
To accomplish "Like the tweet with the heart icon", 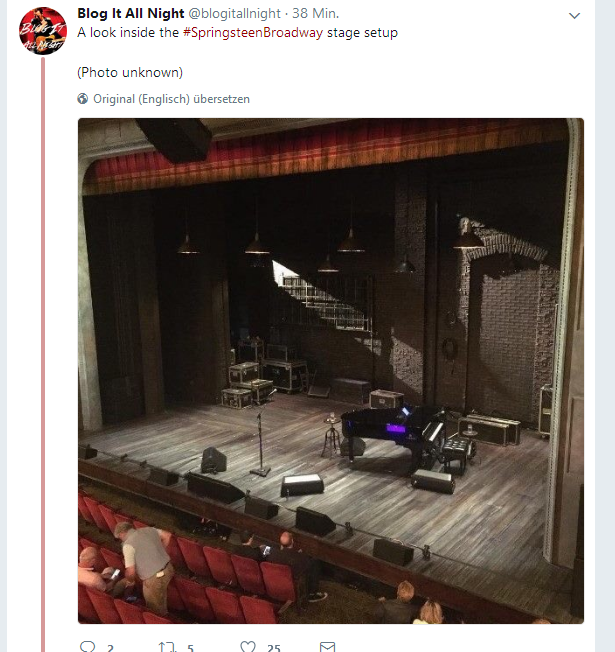I will point(248,647).
